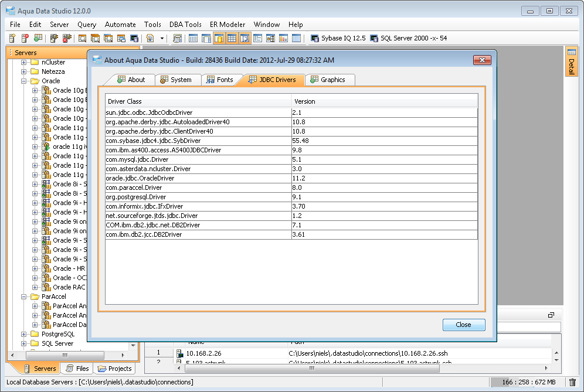Select the oracle.jdbc.OracleDriver row
The width and height of the screenshot is (584, 392).
[291, 178]
